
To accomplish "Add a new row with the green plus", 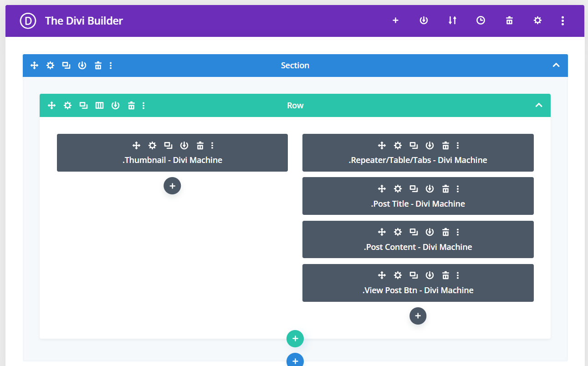I will pyautogui.click(x=295, y=339).
